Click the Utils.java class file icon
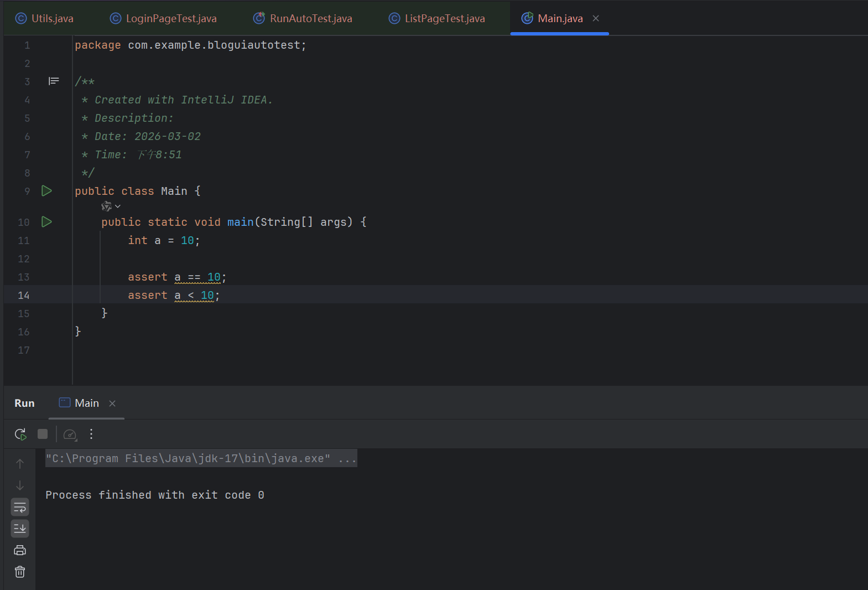The width and height of the screenshot is (868, 590). [21, 18]
